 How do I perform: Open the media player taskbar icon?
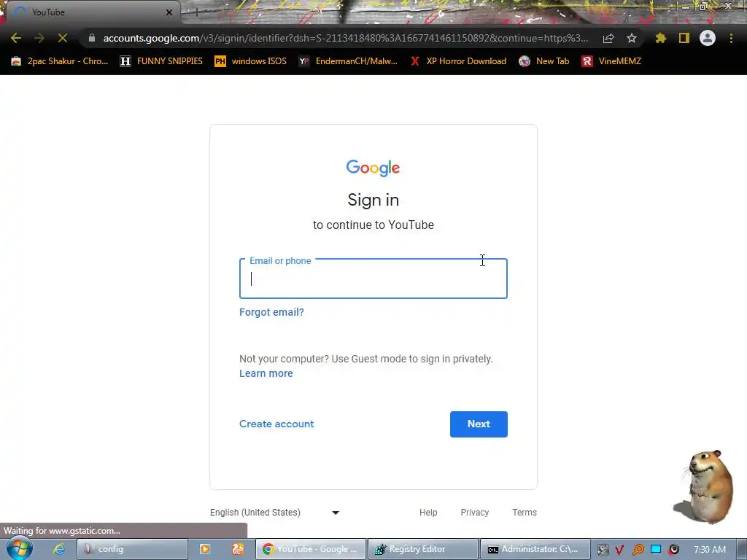click(x=205, y=549)
